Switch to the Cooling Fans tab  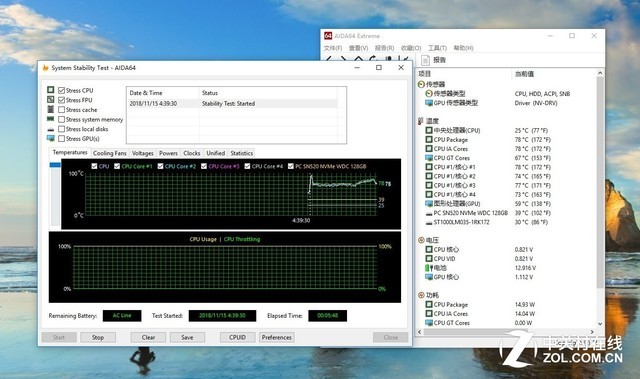[110, 153]
